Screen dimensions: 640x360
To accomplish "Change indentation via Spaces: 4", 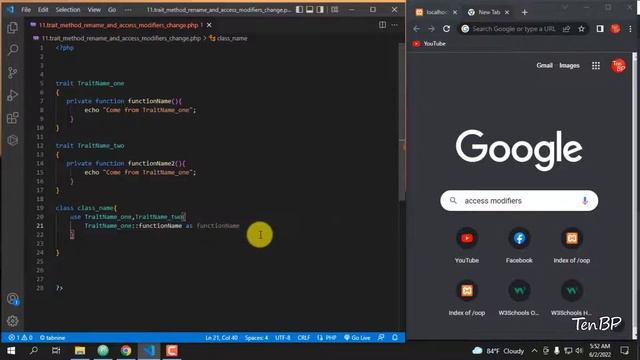I will [x=256, y=338].
